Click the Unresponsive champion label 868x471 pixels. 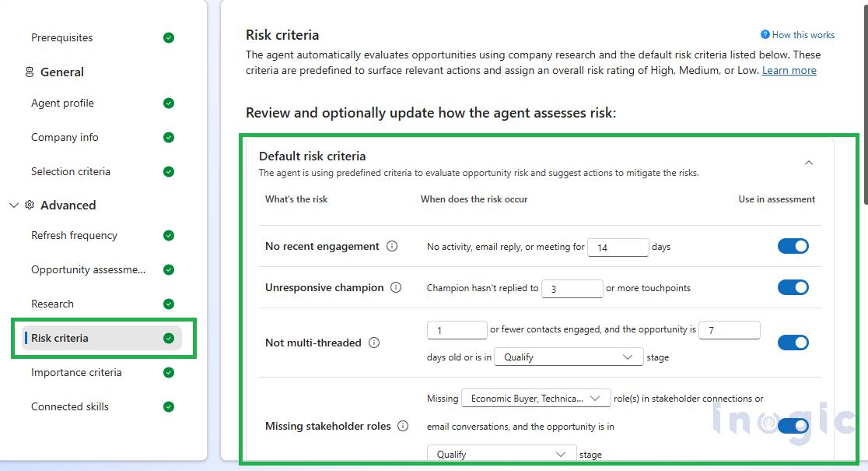(324, 287)
